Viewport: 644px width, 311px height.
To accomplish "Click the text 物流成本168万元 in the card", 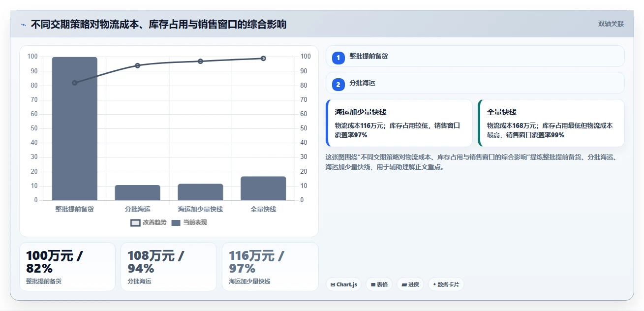I will [512, 125].
